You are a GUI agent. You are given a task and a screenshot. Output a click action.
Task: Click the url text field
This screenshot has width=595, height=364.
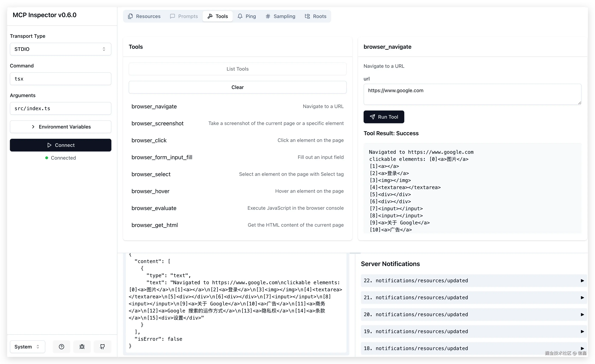click(472, 94)
